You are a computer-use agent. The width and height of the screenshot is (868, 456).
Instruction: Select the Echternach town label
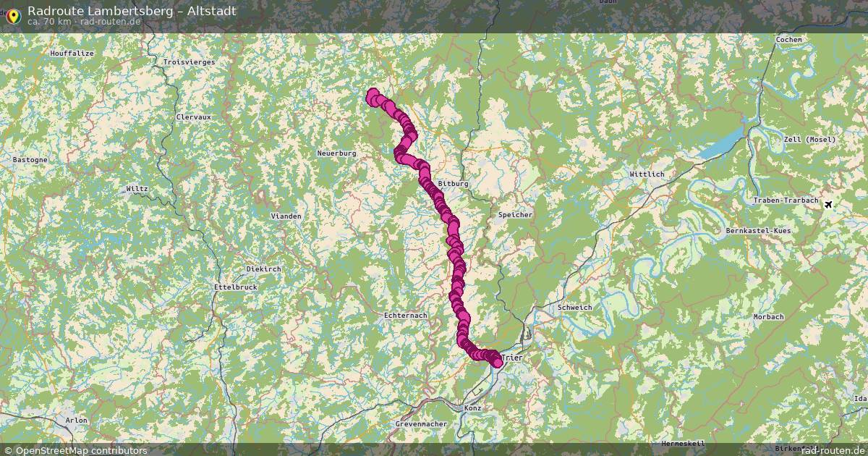tap(406, 316)
